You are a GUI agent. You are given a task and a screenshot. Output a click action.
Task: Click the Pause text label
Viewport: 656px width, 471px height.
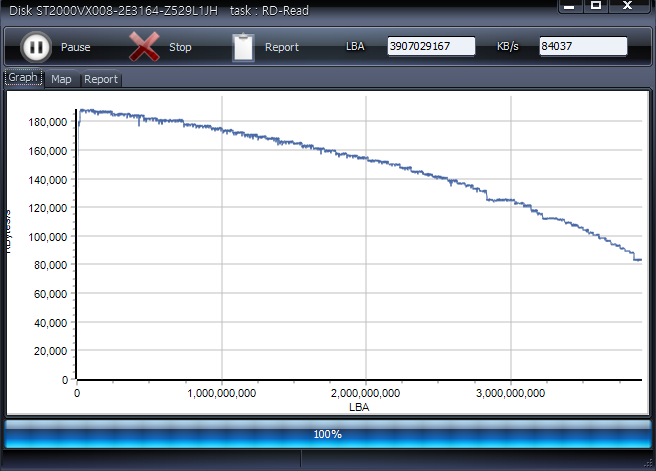pyautogui.click(x=76, y=47)
